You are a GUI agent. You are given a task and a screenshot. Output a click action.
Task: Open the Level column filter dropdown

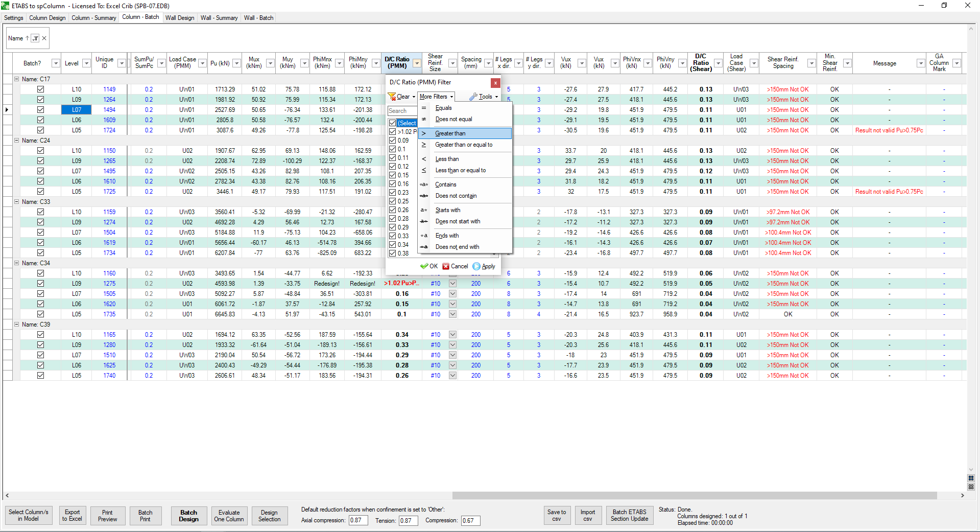point(86,63)
